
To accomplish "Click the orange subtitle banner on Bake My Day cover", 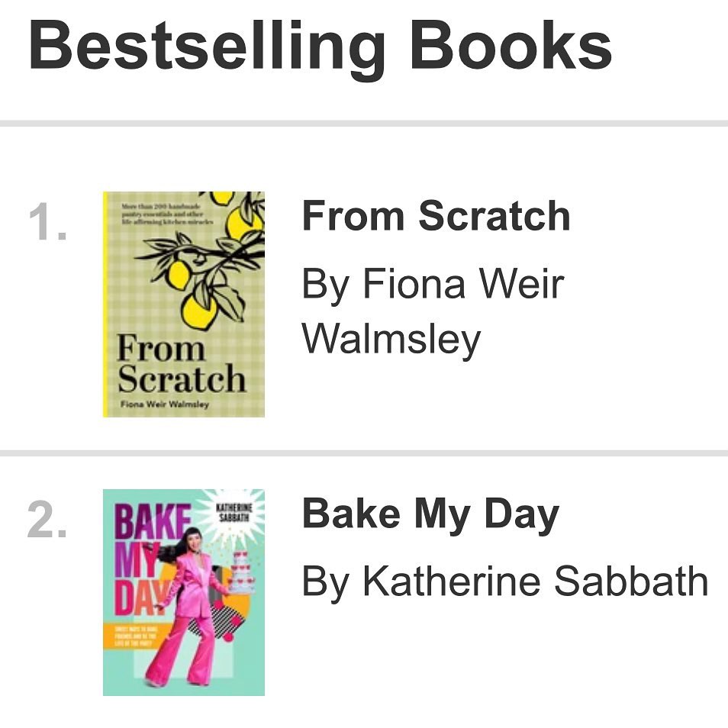I will point(136,635).
